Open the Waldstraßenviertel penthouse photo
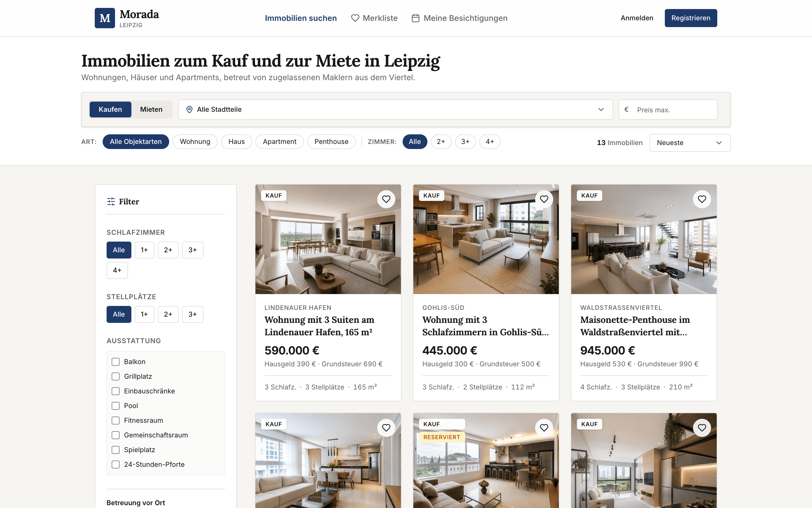812x508 pixels. coord(644,239)
